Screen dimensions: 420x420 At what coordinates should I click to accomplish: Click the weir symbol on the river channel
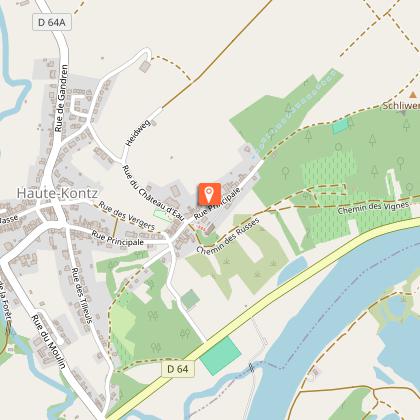click(252, 367)
